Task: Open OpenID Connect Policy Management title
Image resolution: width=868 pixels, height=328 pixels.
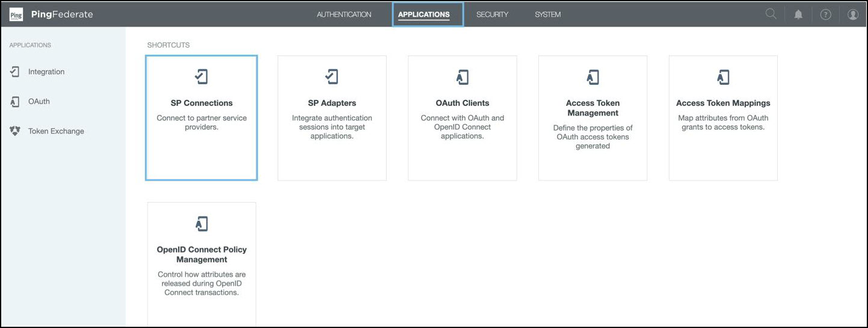Action: [x=202, y=255]
